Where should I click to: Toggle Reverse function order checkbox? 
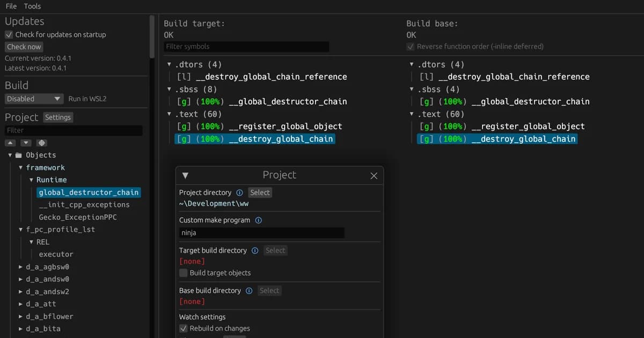[411, 47]
